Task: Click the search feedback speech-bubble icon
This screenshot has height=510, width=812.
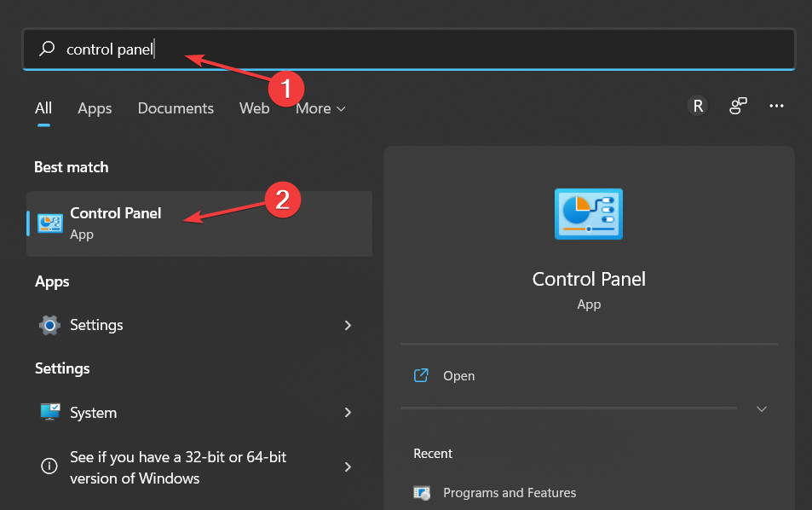Action: pos(737,106)
